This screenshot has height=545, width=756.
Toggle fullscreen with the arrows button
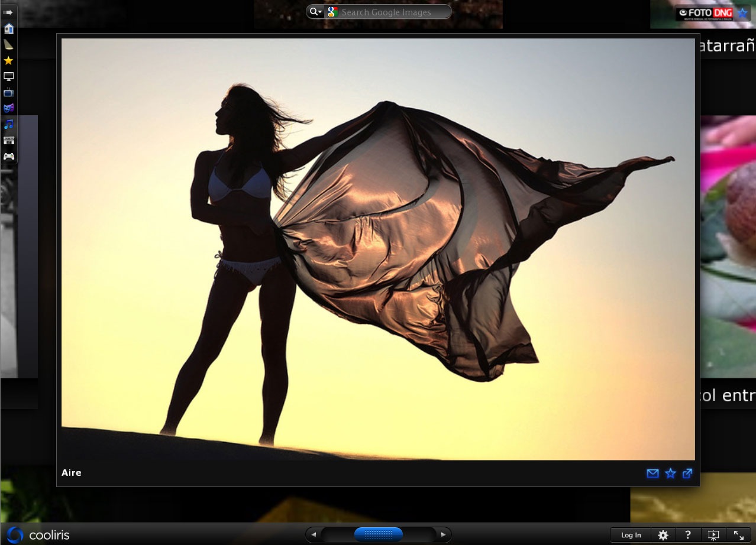point(739,535)
